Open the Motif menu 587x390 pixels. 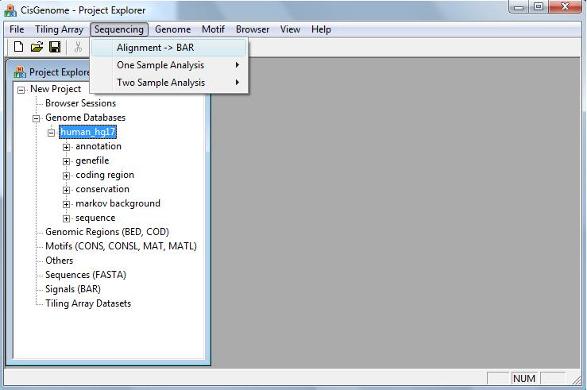point(213,30)
